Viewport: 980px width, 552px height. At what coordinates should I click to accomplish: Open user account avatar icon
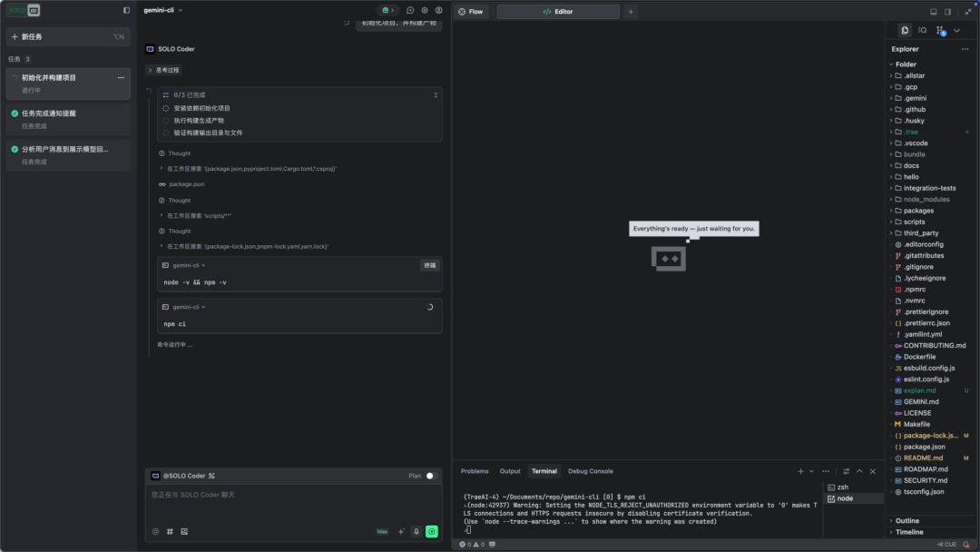pos(439,10)
